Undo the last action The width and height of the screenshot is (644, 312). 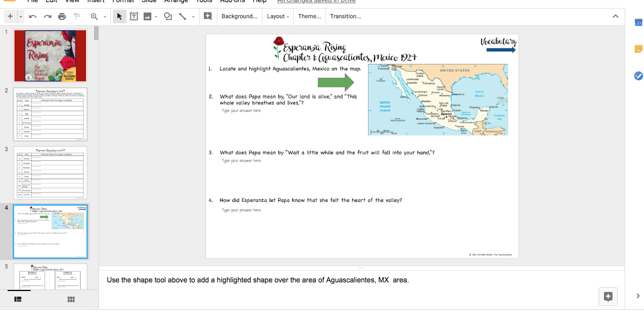click(x=34, y=17)
